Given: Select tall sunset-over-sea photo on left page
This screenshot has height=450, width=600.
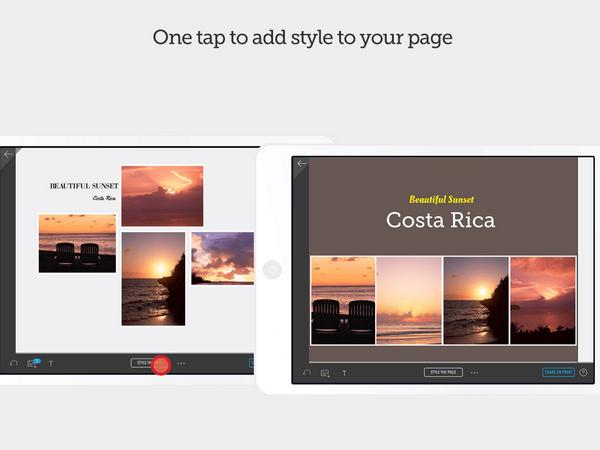Looking at the screenshot, I should (x=153, y=279).
